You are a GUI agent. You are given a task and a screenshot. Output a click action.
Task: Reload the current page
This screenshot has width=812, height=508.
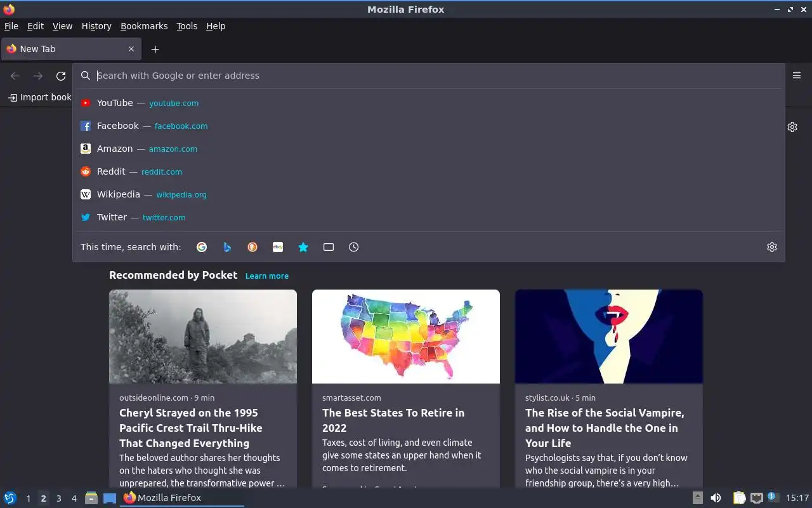click(61, 76)
